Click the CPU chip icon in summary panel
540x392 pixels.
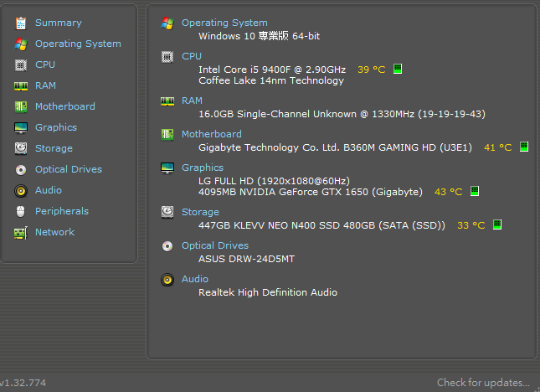pos(167,57)
